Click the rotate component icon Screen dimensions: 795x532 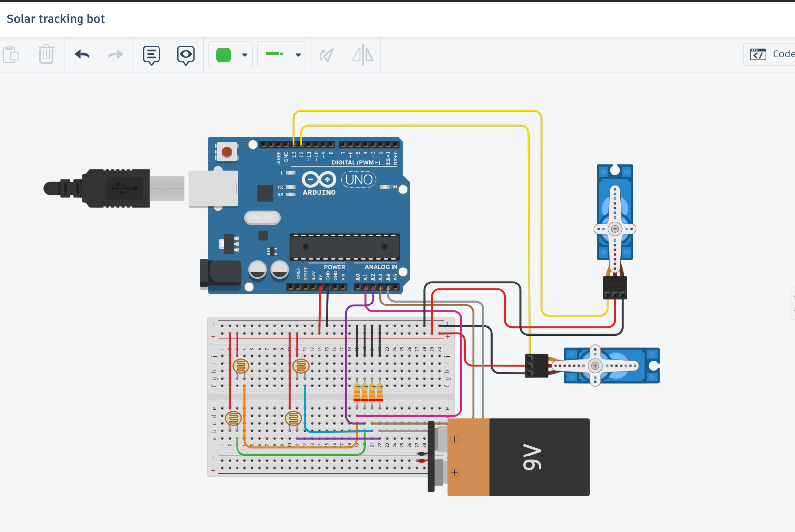326,55
